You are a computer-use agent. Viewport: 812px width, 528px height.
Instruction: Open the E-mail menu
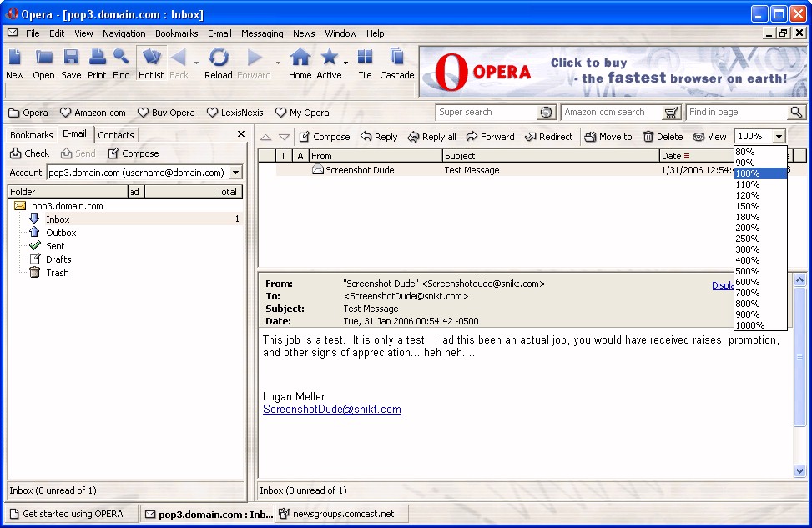point(219,33)
